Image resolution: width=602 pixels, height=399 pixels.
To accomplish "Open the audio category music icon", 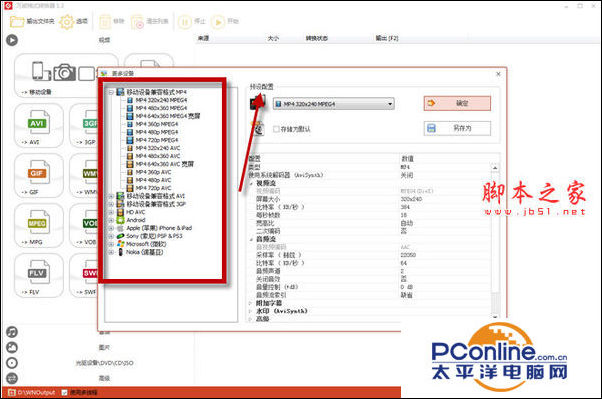I will click(x=12, y=332).
